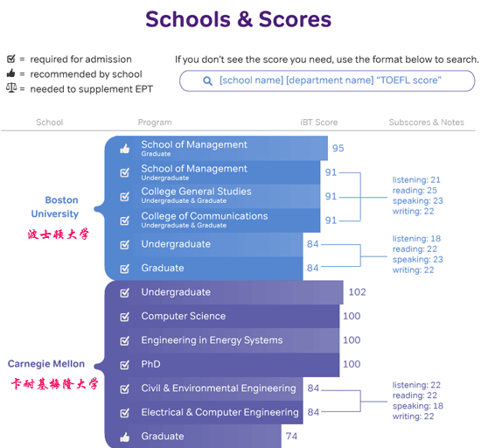Screen dimensions: 481x448
Task: Click the Carnegie Mellon Undergraduate 102 score bar
Action: click(x=224, y=292)
